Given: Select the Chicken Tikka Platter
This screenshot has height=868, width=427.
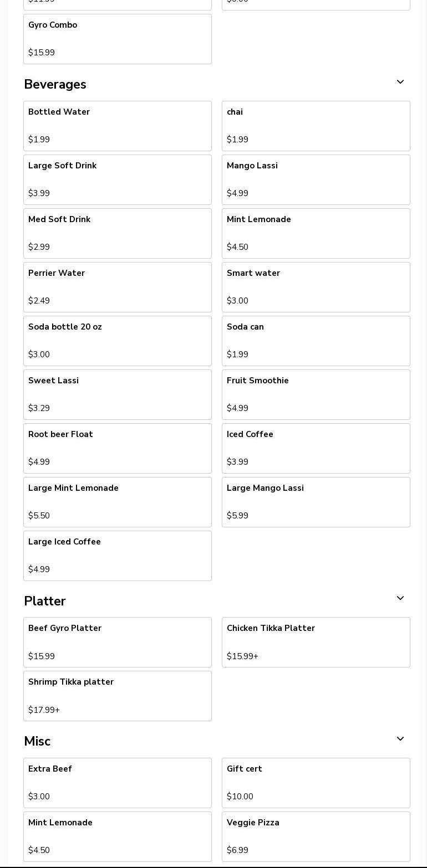Looking at the screenshot, I should 316,642.
